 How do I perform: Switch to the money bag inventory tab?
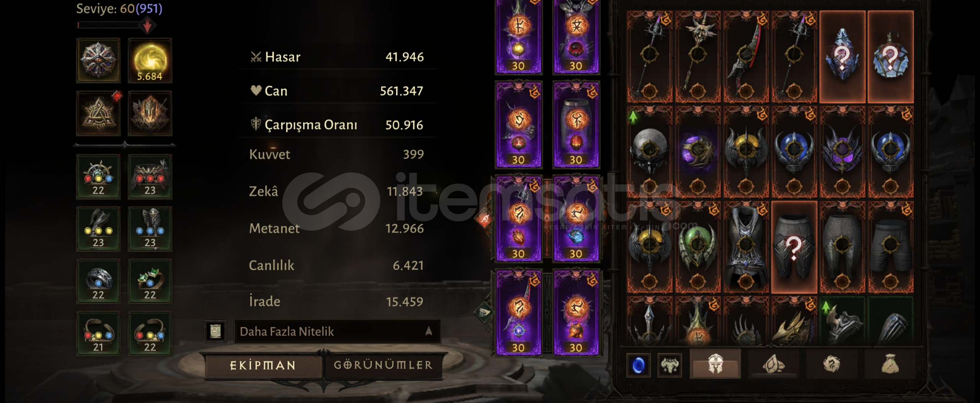coord(890,364)
